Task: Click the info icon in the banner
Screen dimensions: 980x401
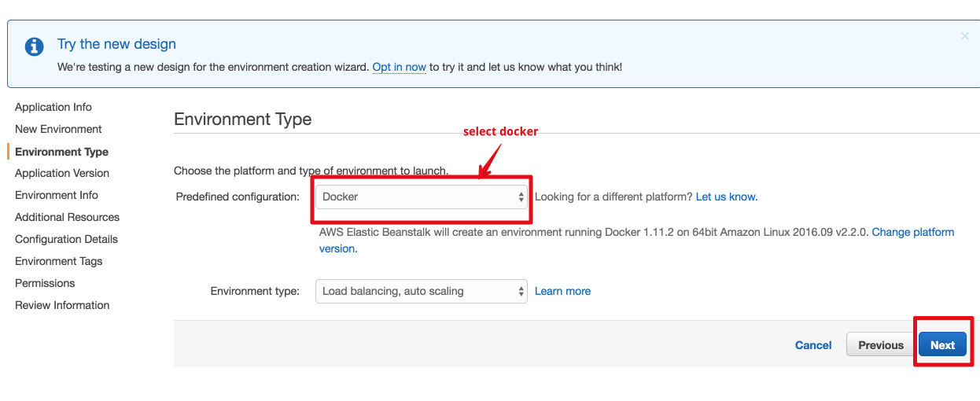Action: click(35, 47)
